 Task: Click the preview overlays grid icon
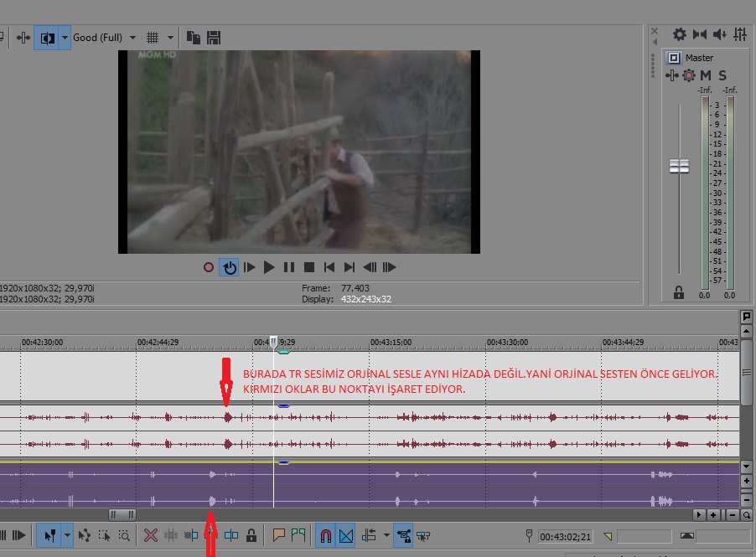[x=153, y=38]
